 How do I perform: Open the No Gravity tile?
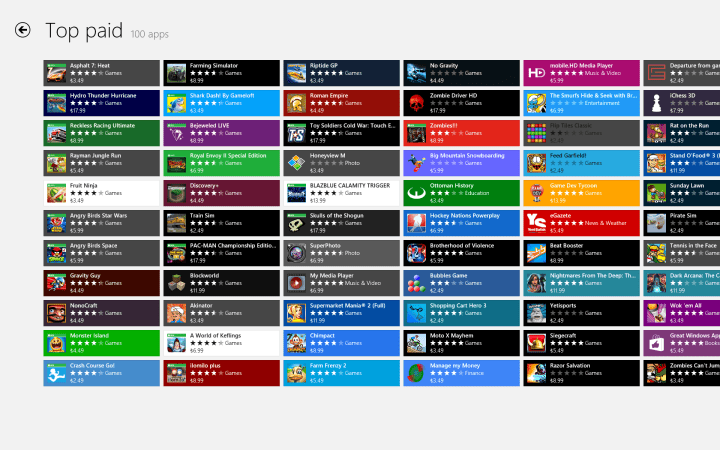461,73
